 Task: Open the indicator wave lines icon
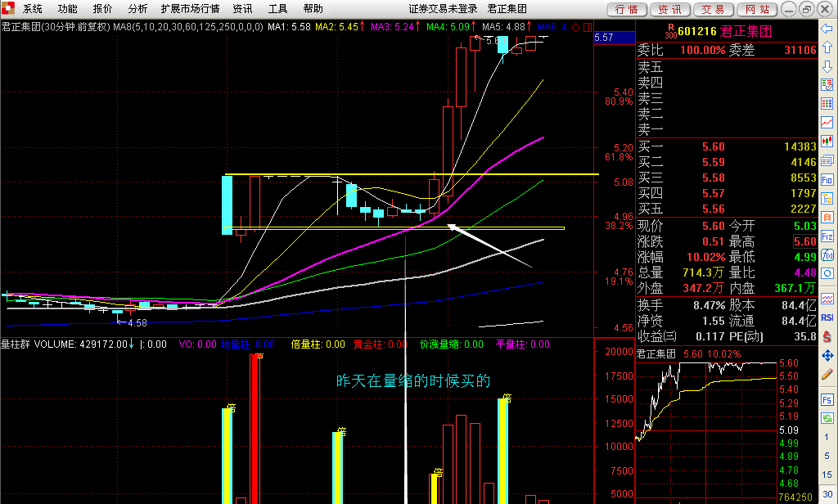[827, 299]
